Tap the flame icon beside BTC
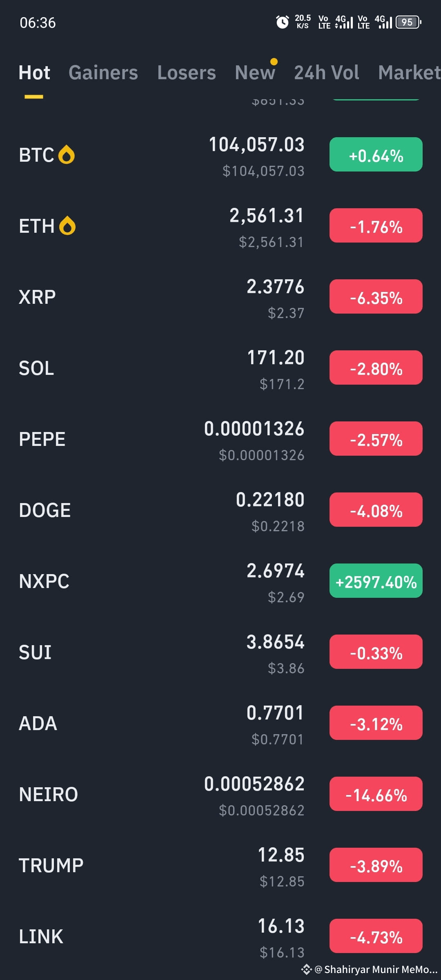Screen dimensions: 441x980 67,155
